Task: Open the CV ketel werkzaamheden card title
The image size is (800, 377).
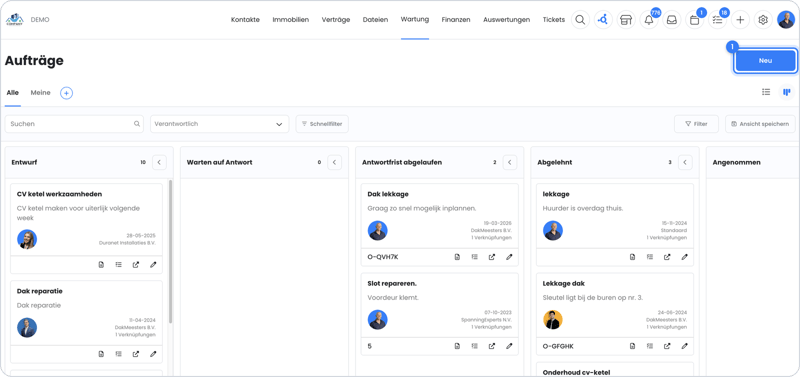Action: coord(59,194)
